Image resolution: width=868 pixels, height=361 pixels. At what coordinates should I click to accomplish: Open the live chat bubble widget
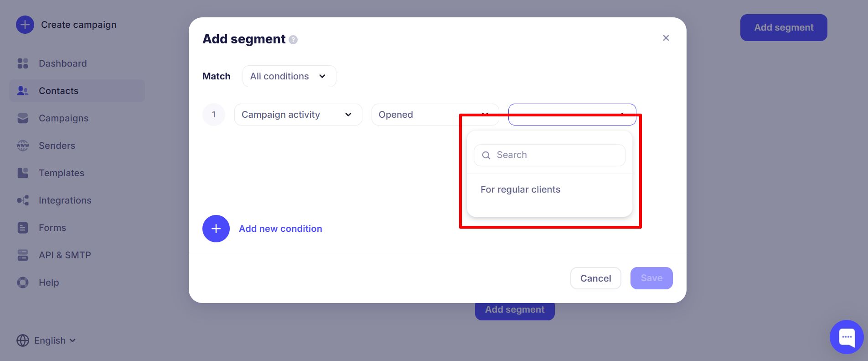click(x=847, y=337)
